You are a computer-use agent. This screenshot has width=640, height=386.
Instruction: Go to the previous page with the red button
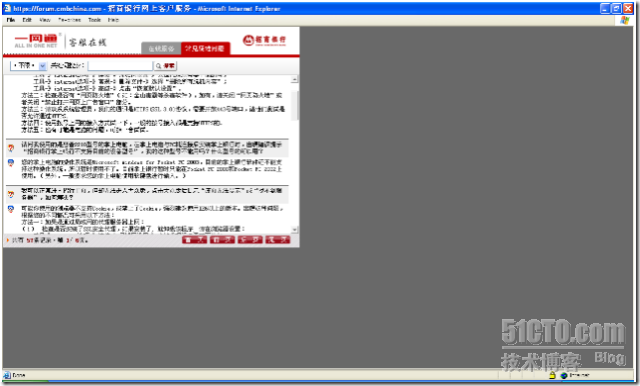point(222,240)
